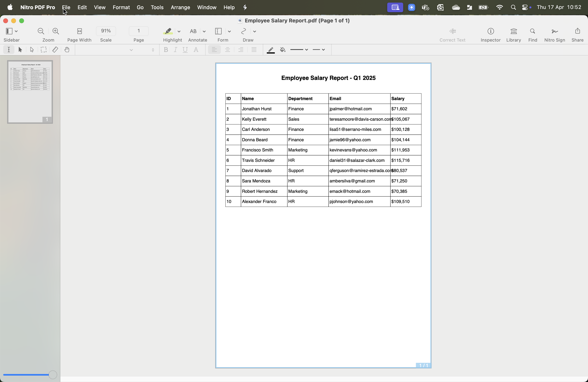Click the font style A icon
This screenshot has width=588, height=382.
(196, 50)
